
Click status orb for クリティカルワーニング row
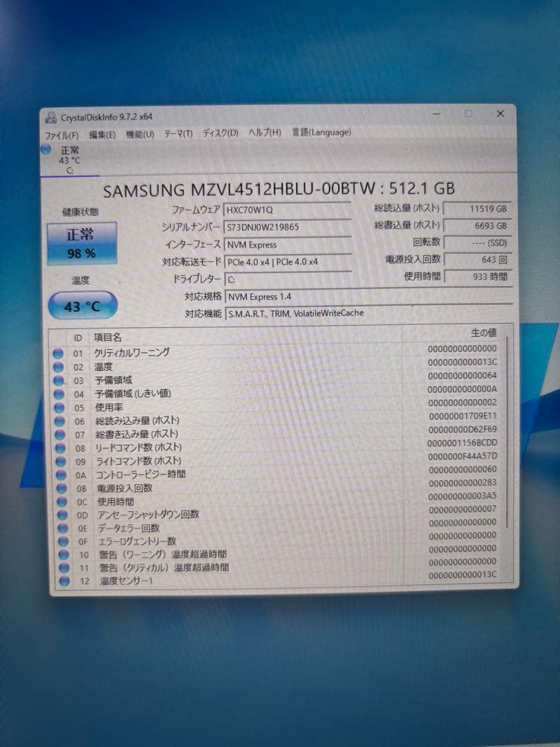(58, 353)
